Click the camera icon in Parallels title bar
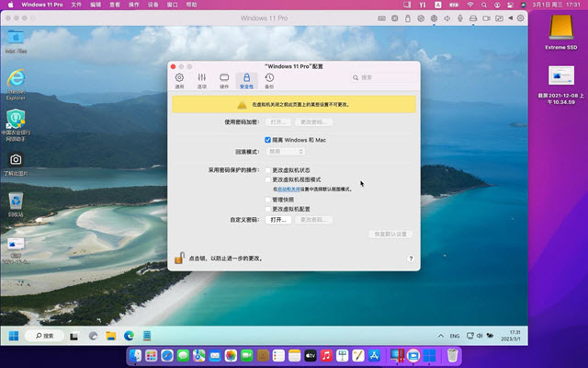Screen dimensions: 588x368 point(486,18)
